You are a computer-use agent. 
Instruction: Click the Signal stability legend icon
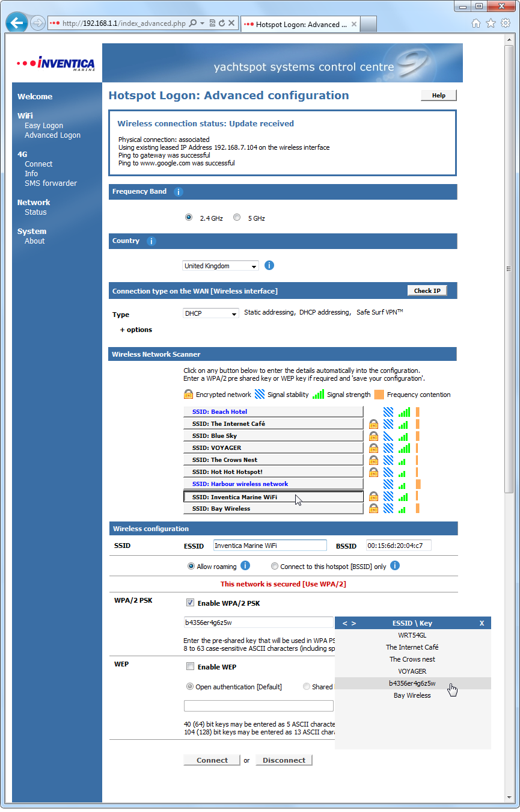point(260,395)
